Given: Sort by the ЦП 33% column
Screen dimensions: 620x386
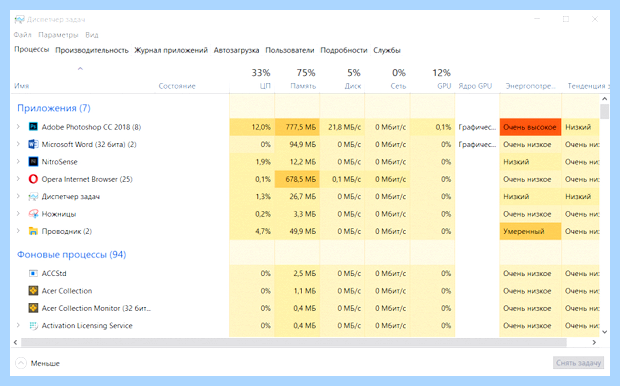Looking at the screenshot, I should [x=252, y=79].
